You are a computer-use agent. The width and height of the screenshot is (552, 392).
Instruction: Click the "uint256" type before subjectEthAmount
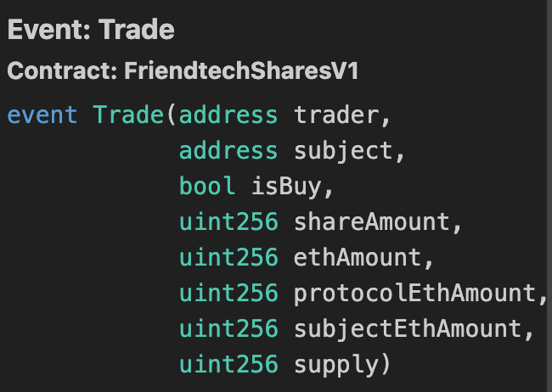(x=228, y=328)
